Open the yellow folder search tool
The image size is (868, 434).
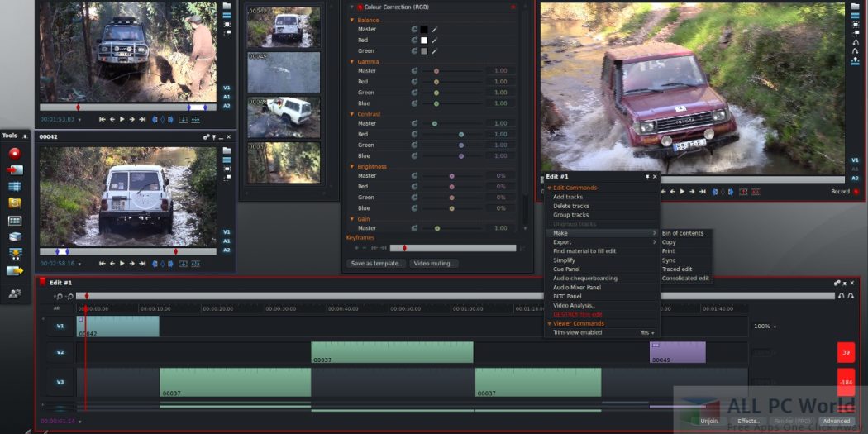15,203
